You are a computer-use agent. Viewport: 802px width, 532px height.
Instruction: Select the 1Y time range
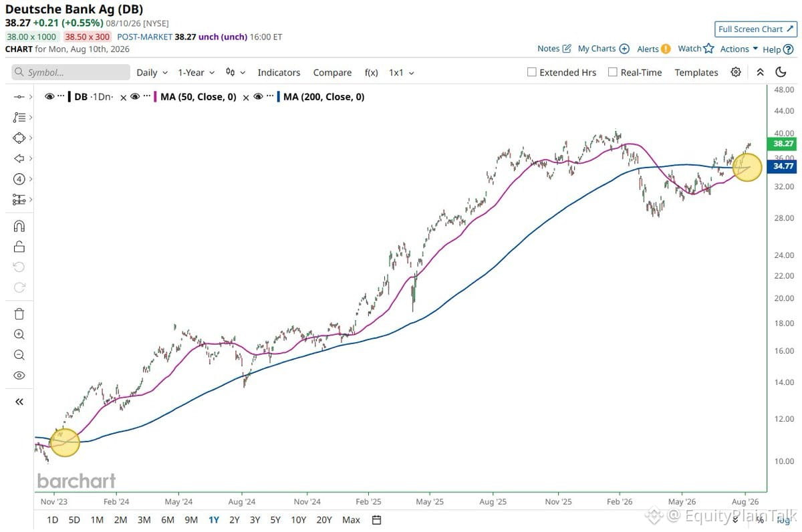214,520
